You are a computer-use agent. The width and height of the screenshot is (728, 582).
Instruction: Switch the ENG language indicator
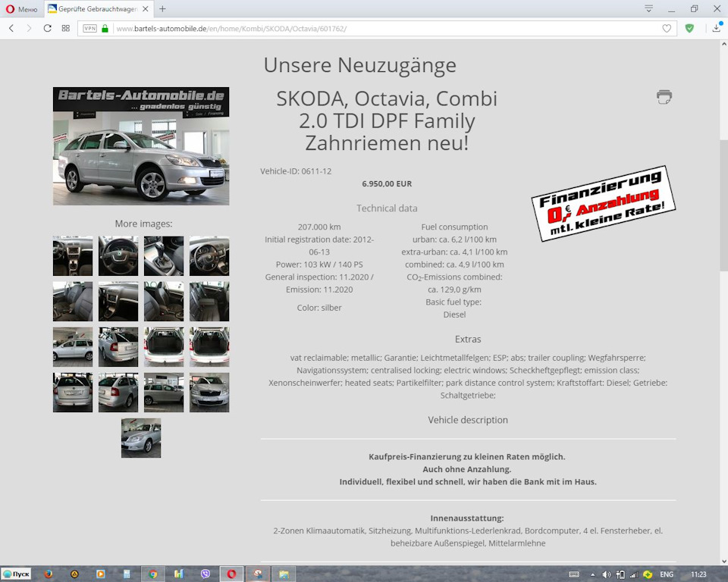click(667, 574)
